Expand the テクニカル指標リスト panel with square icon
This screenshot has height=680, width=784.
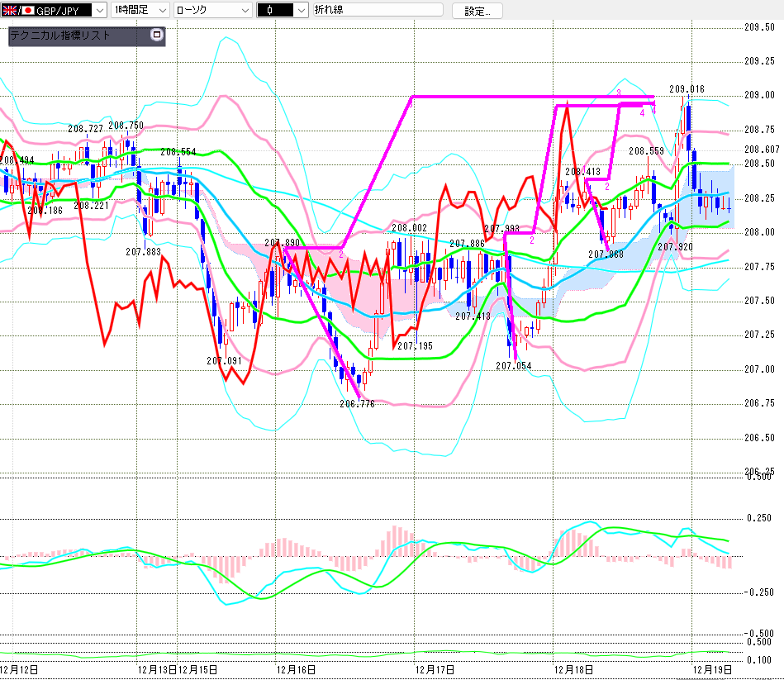(157, 36)
